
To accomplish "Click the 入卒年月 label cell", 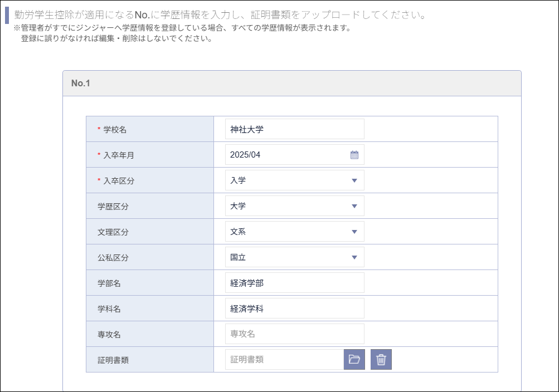I will coord(111,154).
